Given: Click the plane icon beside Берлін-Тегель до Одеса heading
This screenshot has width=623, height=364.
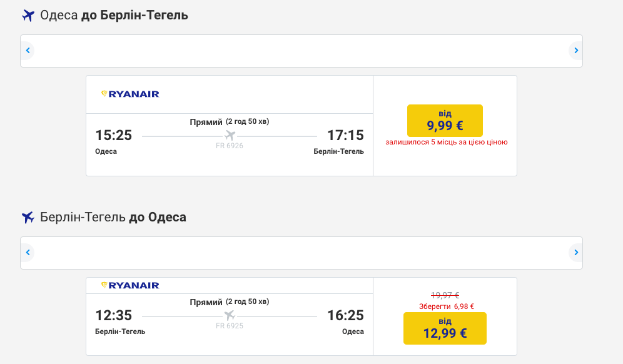Looking at the screenshot, I should [28, 218].
